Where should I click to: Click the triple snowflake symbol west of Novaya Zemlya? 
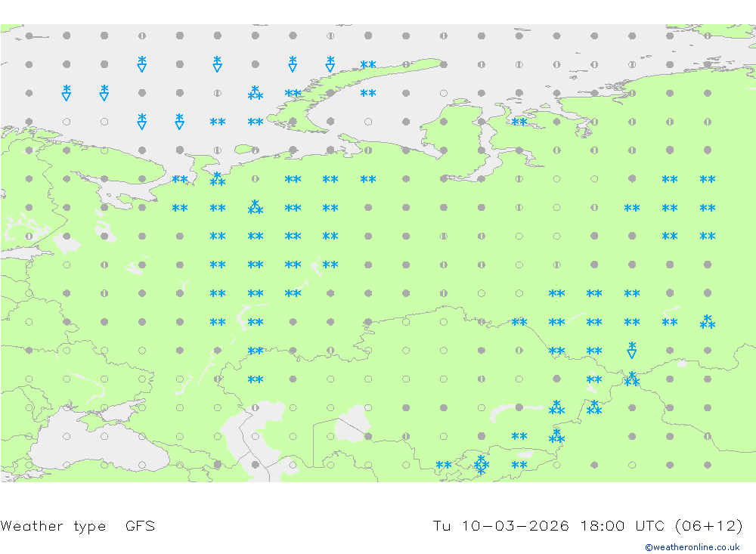[255, 92]
